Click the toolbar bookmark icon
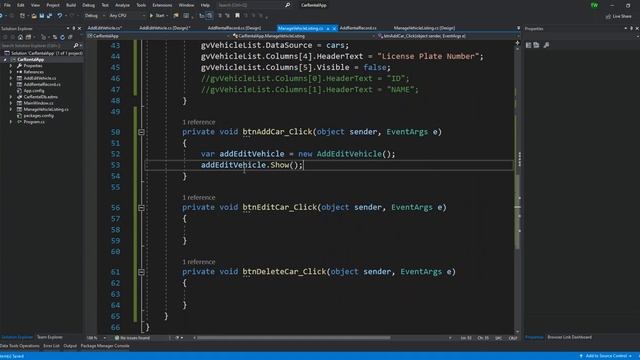This screenshot has height=360, width=640. (237, 16)
